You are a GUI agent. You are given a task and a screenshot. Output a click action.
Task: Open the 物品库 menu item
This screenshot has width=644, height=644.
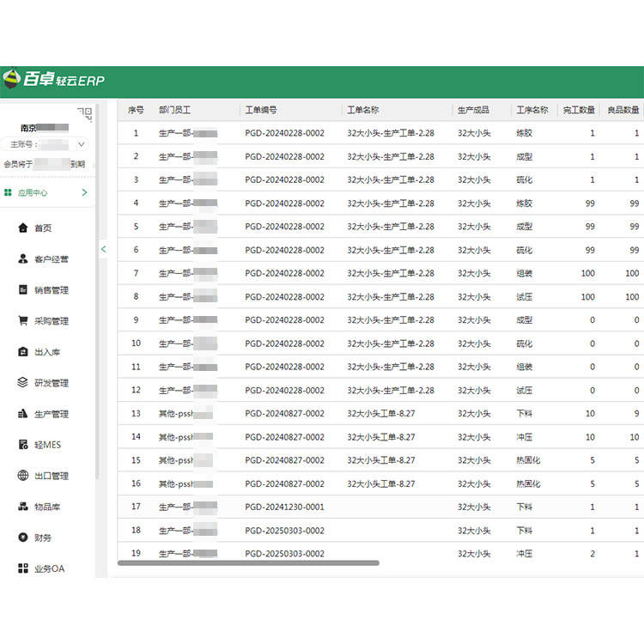(46, 507)
